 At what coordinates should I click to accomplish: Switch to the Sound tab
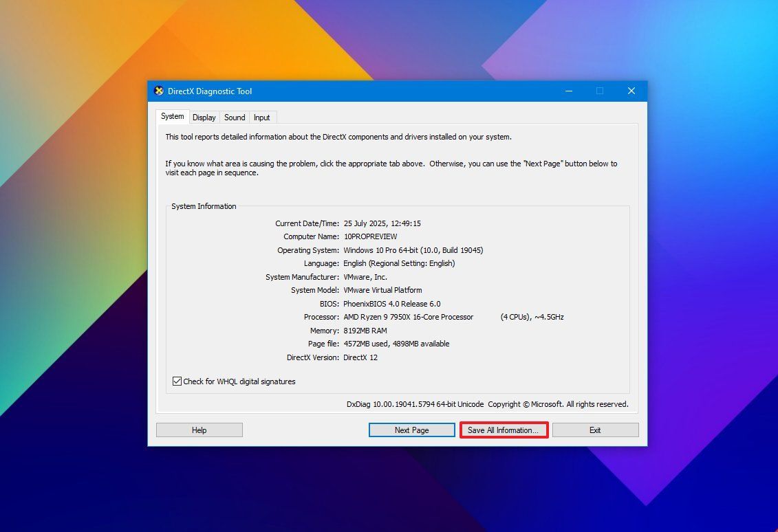[234, 117]
